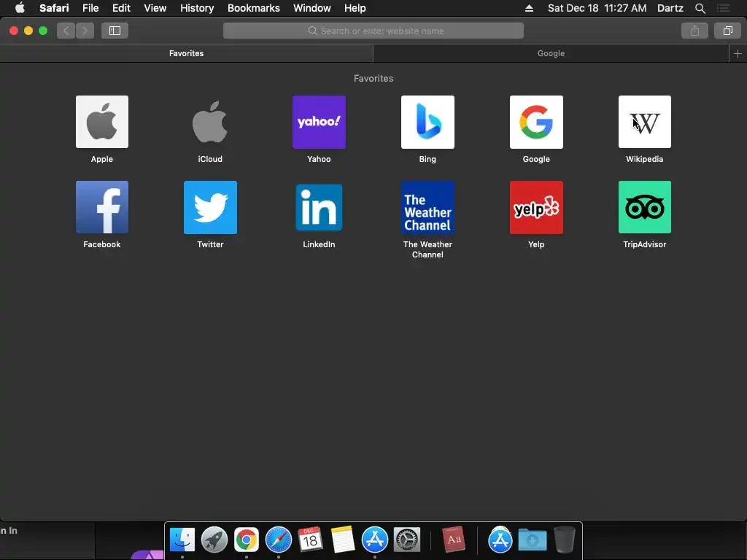Open the File menu
Image resolution: width=747 pixels, height=560 pixels.
pos(90,8)
